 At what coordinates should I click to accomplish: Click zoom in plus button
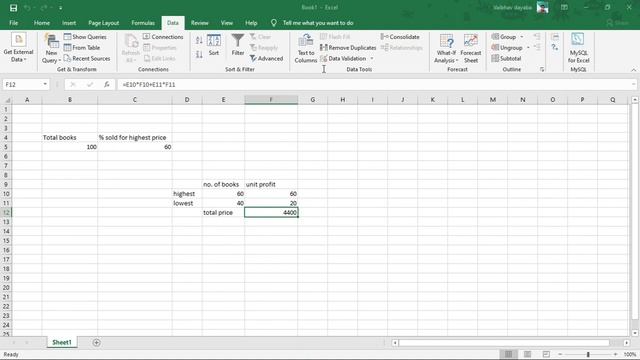click(x=616, y=354)
